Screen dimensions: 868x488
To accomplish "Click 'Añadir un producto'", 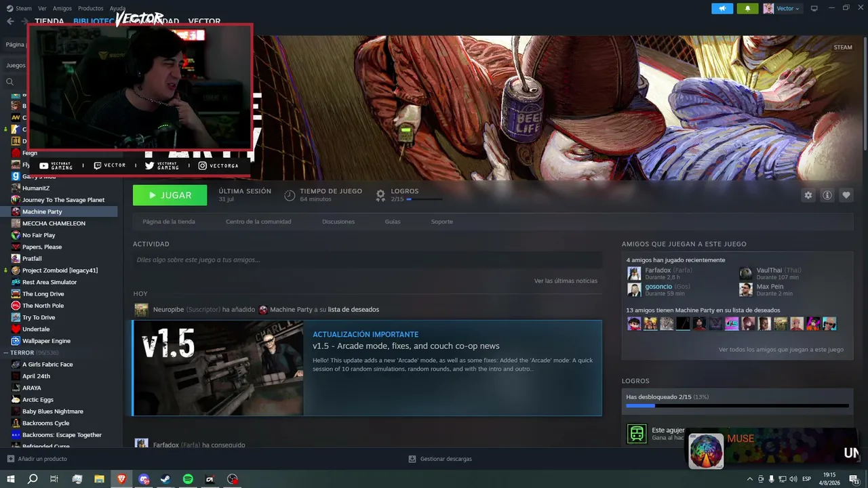I will [43, 459].
